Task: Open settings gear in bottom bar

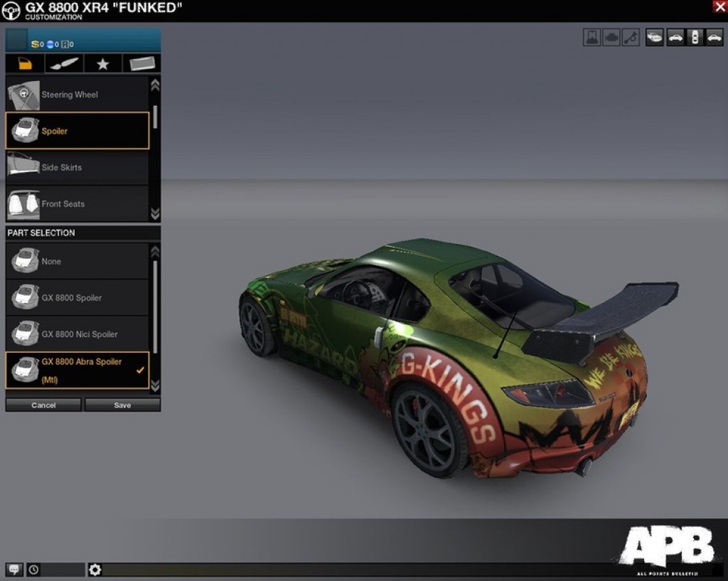Action: 95,570
